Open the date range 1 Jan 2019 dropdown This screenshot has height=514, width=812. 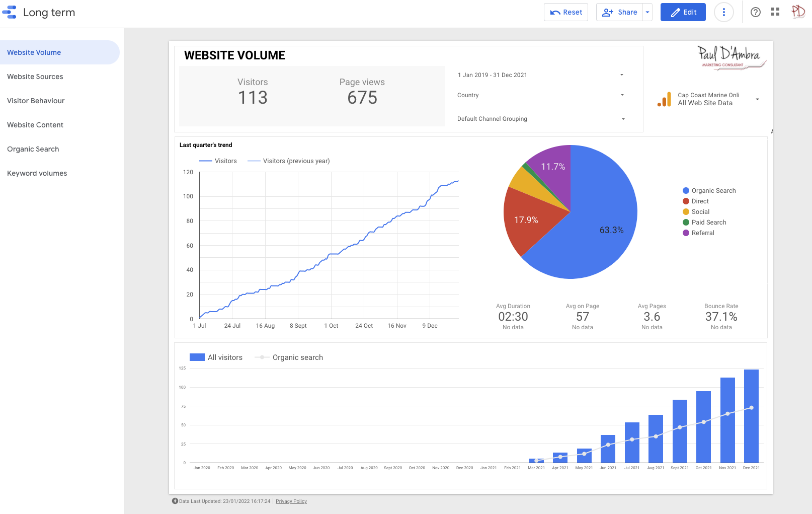pyautogui.click(x=541, y=75)
